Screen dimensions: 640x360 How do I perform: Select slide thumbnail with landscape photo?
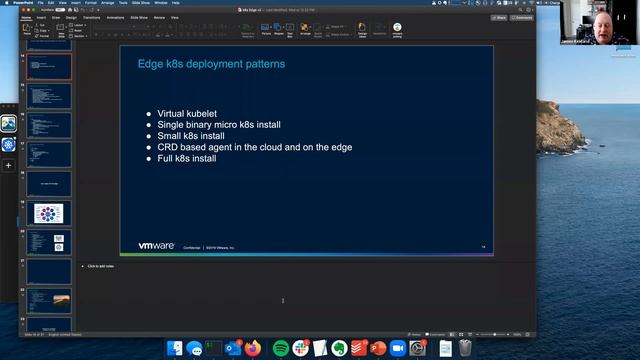click(x=49, y=301)
